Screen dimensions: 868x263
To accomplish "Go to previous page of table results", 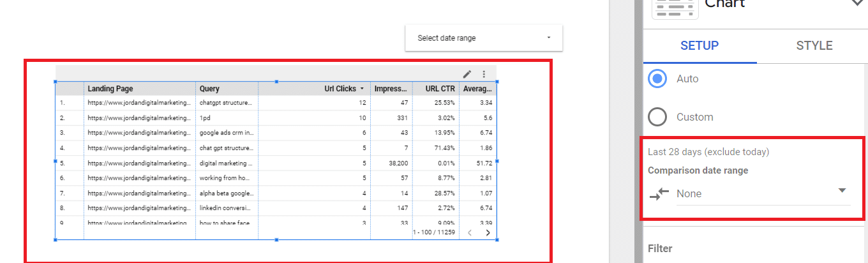I will tap(470, 232).
